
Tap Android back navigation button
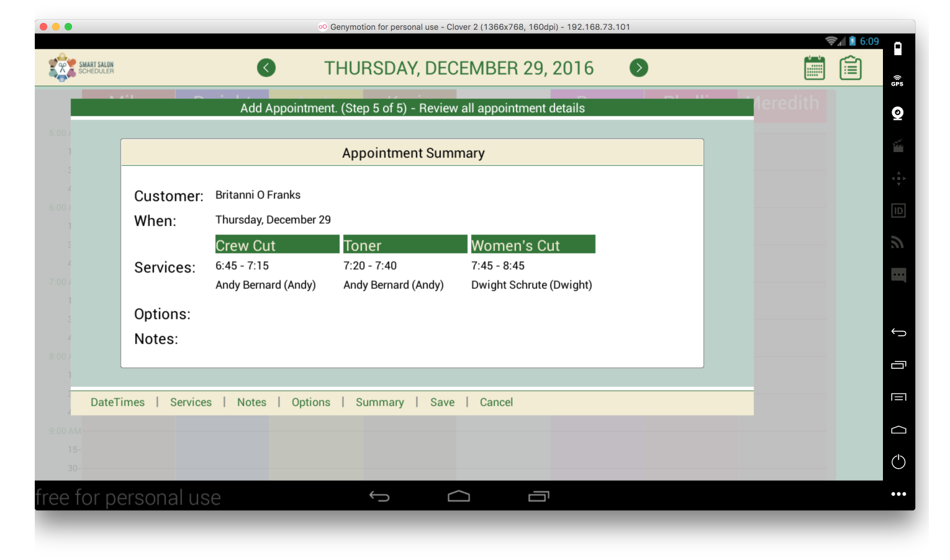tap(379, 496)
